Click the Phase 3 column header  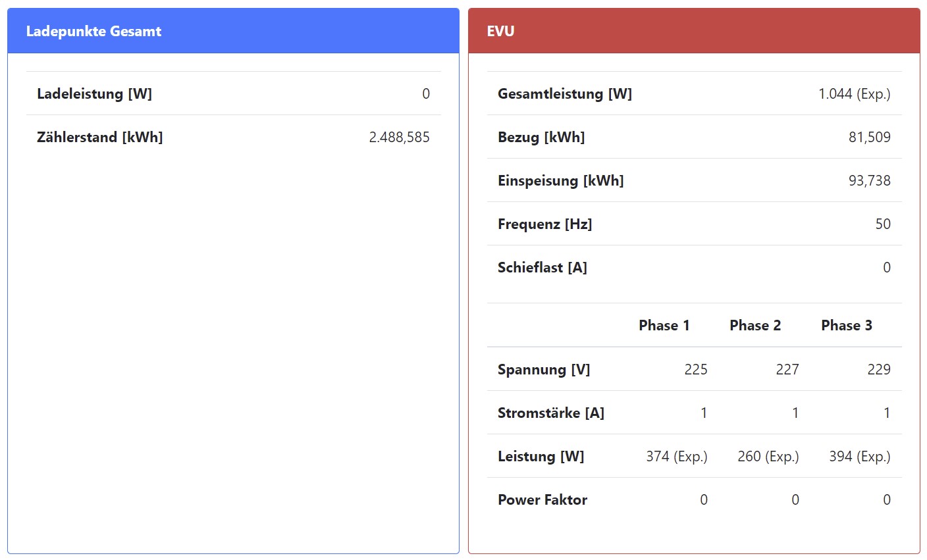846,325
